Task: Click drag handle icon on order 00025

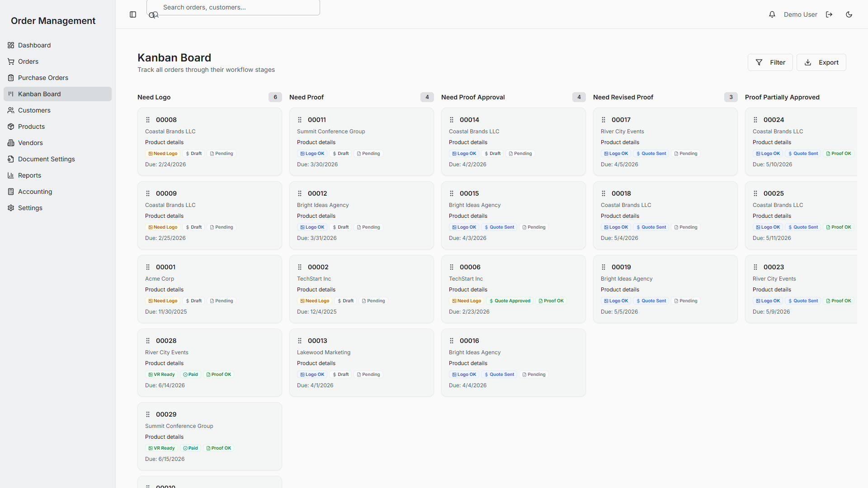Action: tap(755, 193)
